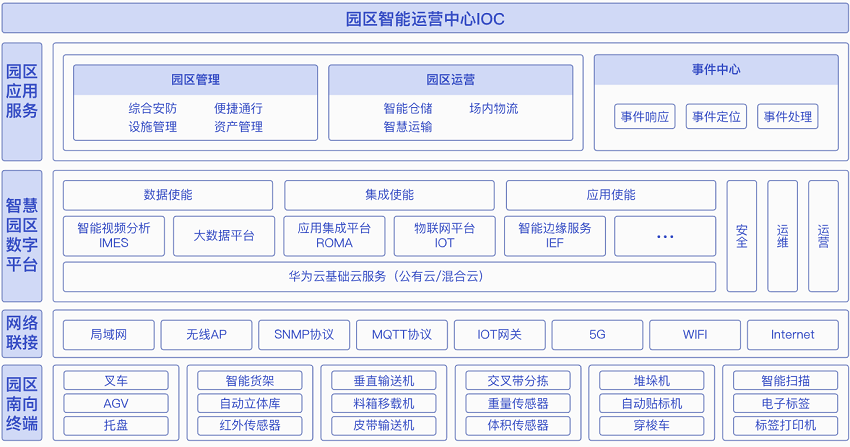Click the 智能扫描 terminal box
The height and width of the screenshot is (447, 850).
785,381
